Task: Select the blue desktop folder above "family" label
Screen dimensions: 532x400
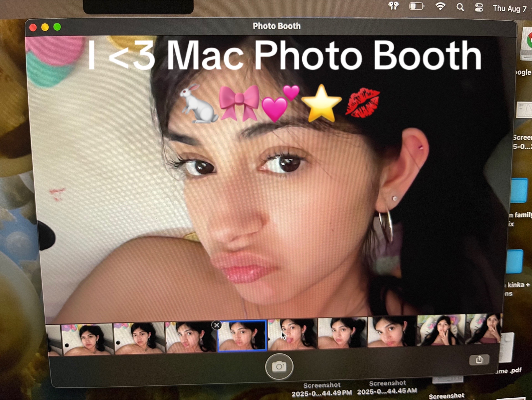Action: tap(519, 191)
